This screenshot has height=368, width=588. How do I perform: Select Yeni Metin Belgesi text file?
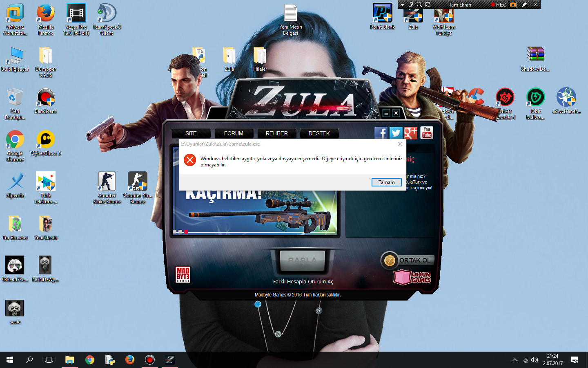pos(291,20)
